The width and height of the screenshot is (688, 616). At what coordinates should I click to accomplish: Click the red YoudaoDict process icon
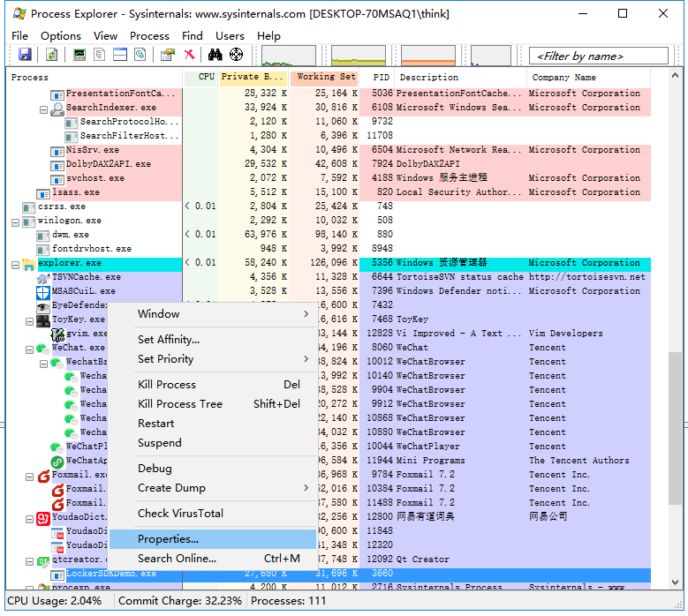(43, 518)
